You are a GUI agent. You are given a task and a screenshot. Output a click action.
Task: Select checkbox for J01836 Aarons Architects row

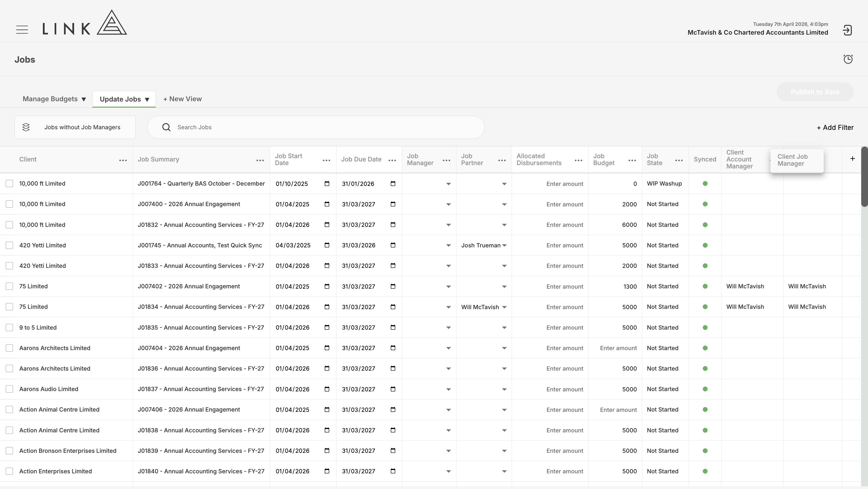9,368
